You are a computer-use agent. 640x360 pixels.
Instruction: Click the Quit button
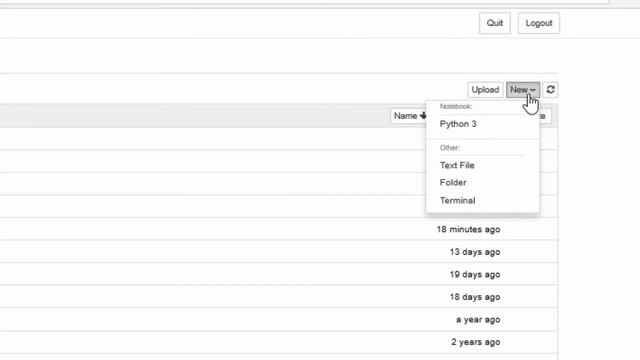(495, 23)
